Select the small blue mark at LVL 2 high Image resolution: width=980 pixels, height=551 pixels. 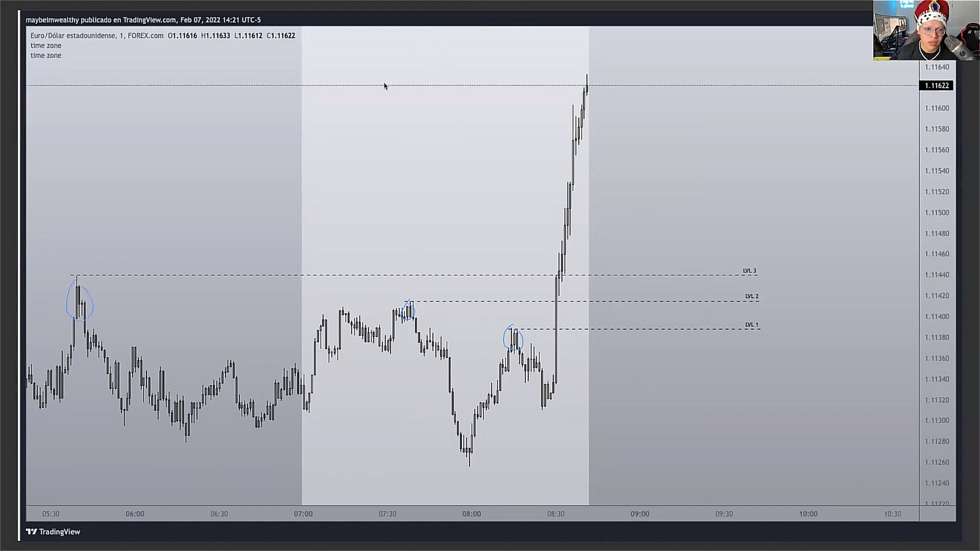[x=408, y=310]
